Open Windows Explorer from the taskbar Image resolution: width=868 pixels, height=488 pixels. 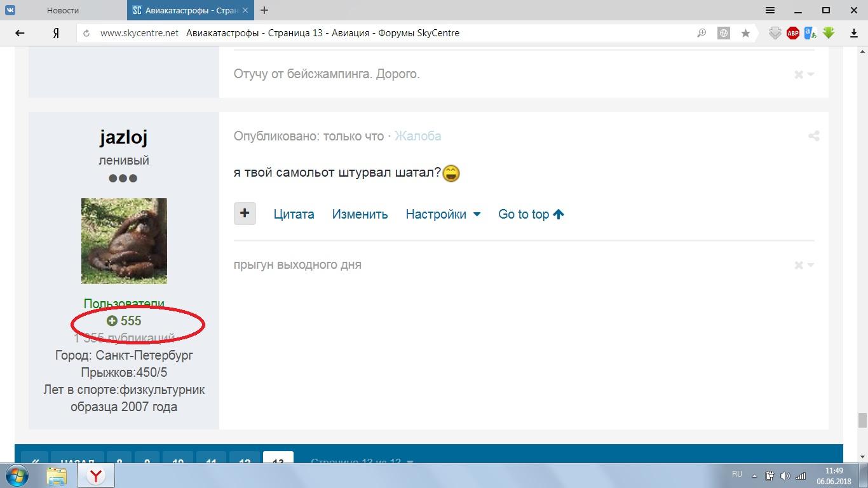point(56,475)
